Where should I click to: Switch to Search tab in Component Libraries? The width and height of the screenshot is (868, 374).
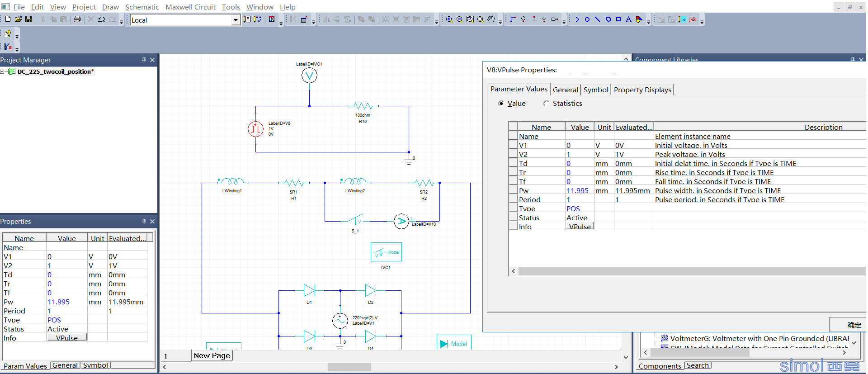click(x=698, y=365)
